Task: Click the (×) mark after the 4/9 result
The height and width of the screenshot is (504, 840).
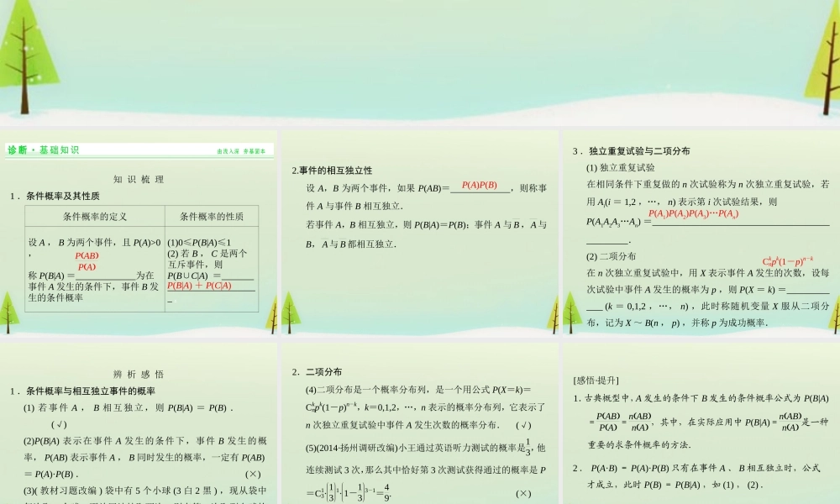Action: coord(523,493)
